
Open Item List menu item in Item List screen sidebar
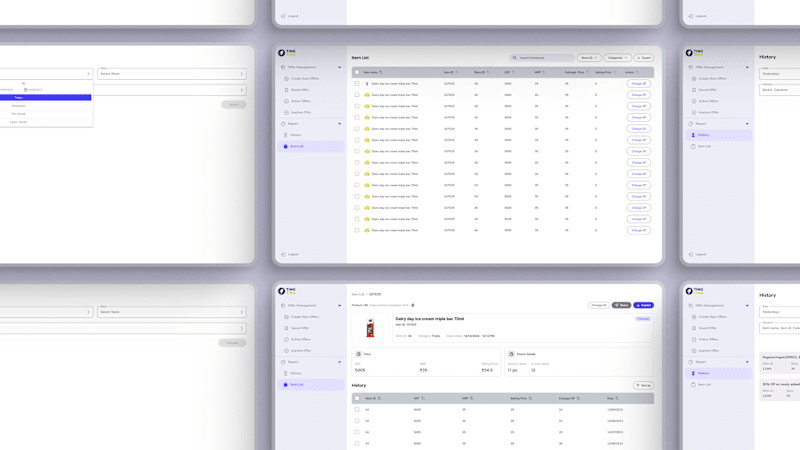coord(311,146)
